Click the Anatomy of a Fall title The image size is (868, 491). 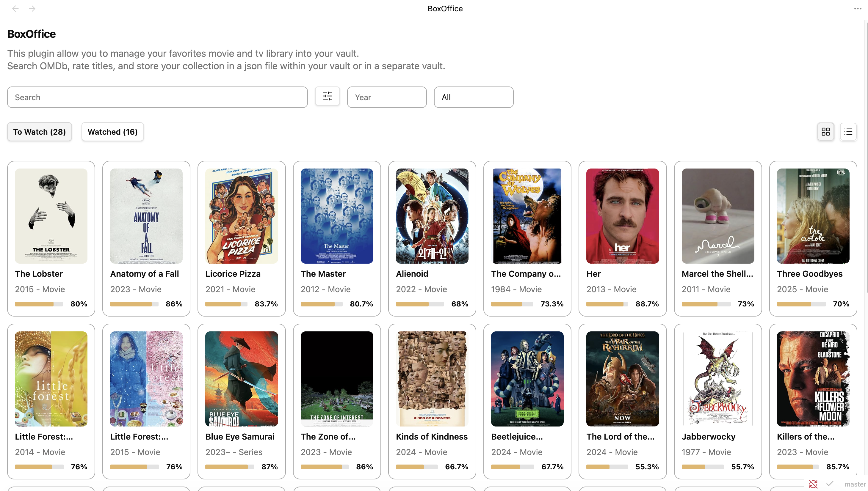(145, 273)
